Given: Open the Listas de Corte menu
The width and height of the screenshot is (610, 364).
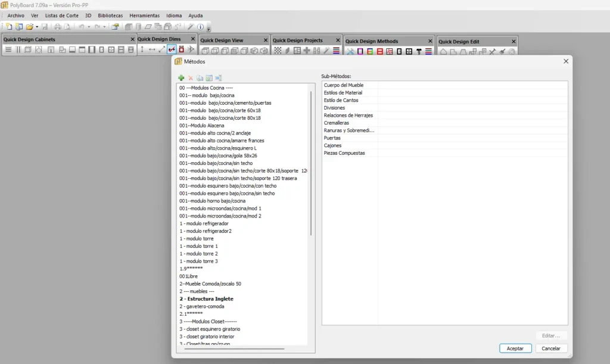Looking at the screenshot, I should 62,15.
